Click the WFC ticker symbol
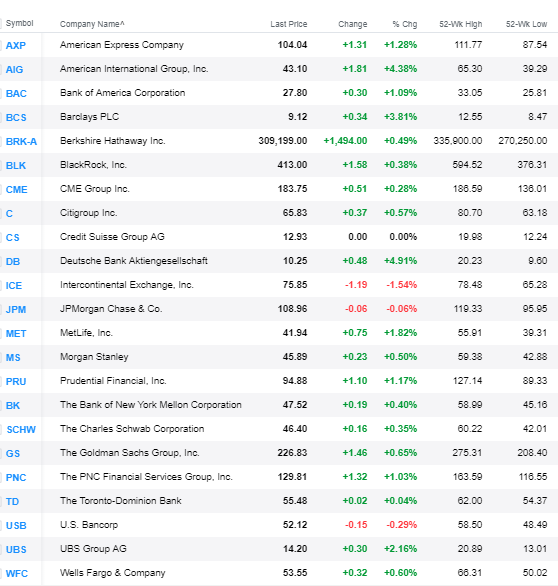Viewport: 558px width, 586px height. click(x=17, y=573)
